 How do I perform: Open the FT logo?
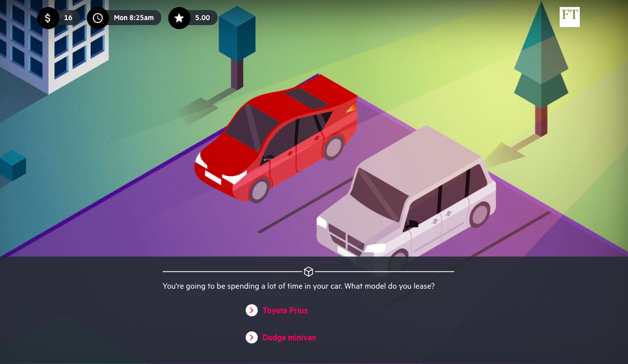[569, 17]
